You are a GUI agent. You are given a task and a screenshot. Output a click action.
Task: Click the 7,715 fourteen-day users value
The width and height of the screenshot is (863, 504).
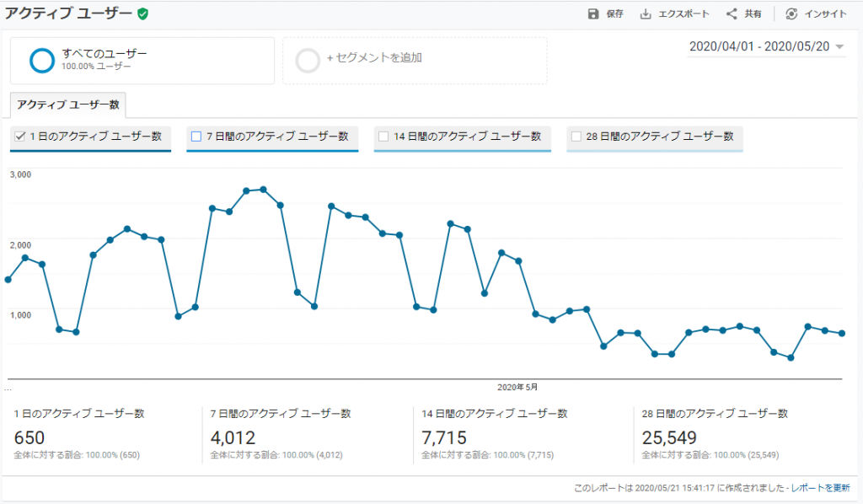(443, 438)
